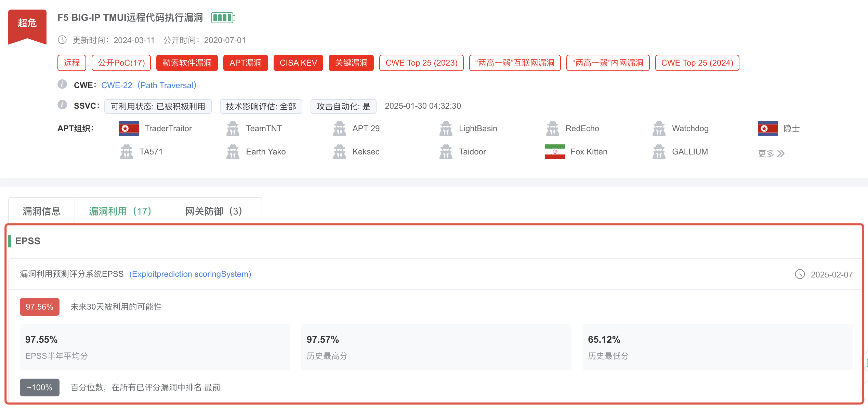
Task: Click the 关键漏洞 tag
Action: click(x=351, y=63)
